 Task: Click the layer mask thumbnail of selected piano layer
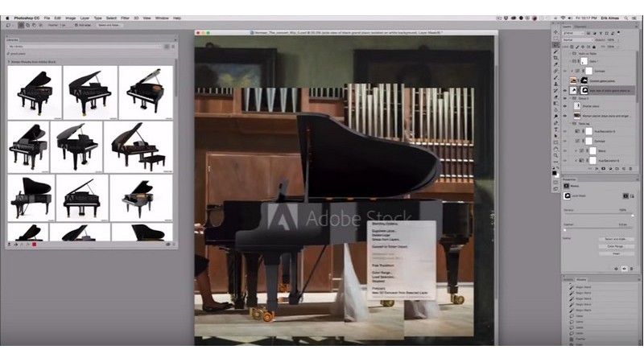click(584, 90)
